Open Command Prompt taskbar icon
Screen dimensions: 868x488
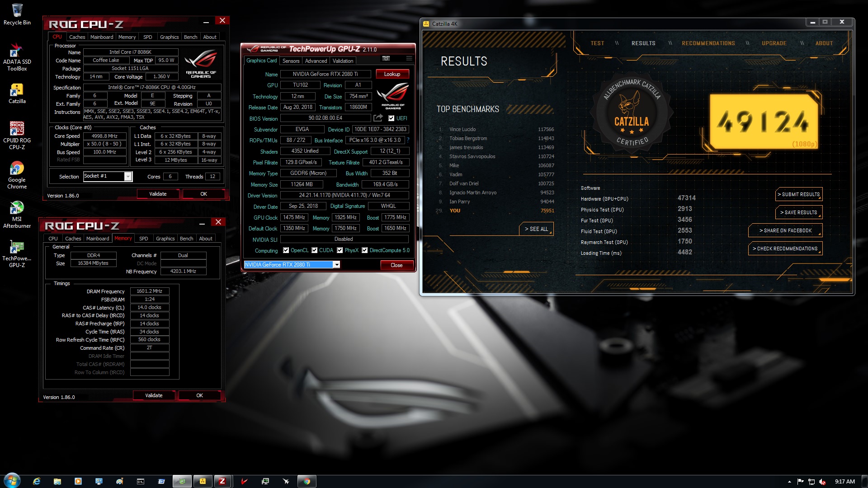[141, 481]
